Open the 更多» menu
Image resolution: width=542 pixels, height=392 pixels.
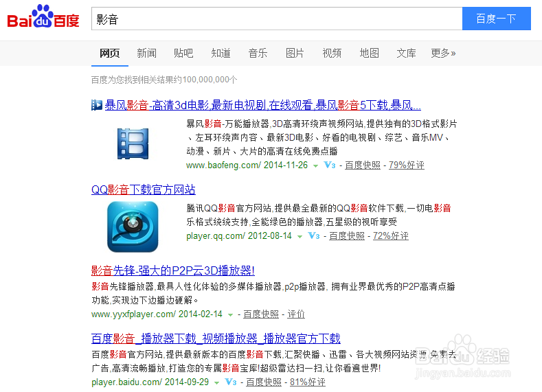pos(443,53)
